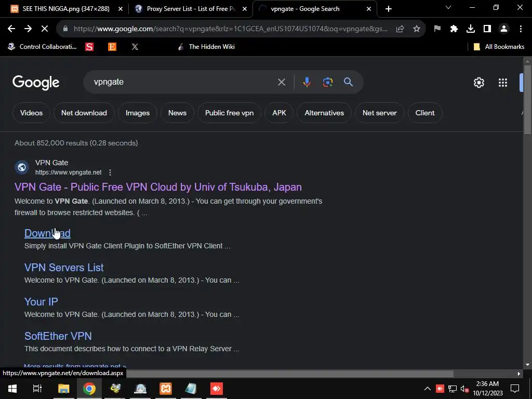Unmute via the system tray volume icon
The height and width of the screenshot is (399, 532).
coord(465,389)
